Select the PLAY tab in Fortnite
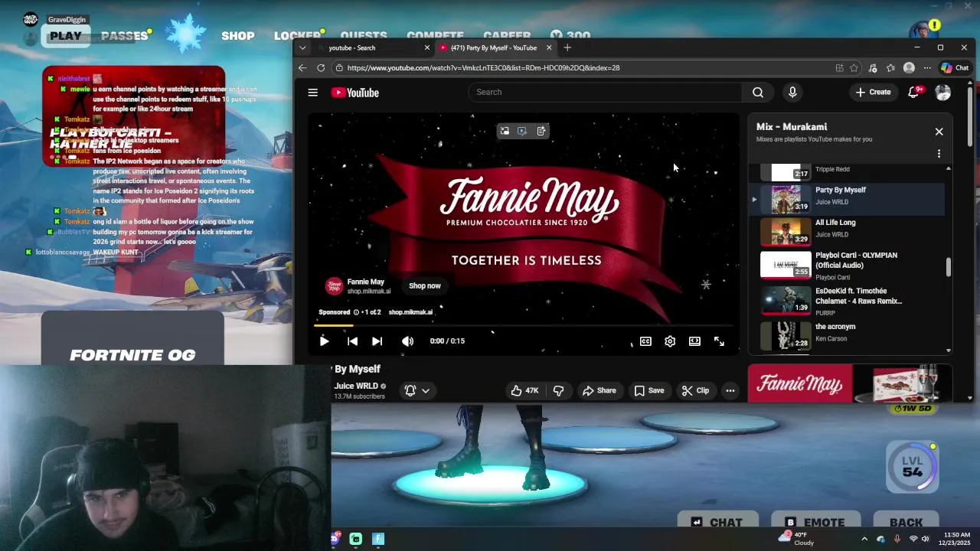This screenshot has height=551, width=980. click(66, 35)
